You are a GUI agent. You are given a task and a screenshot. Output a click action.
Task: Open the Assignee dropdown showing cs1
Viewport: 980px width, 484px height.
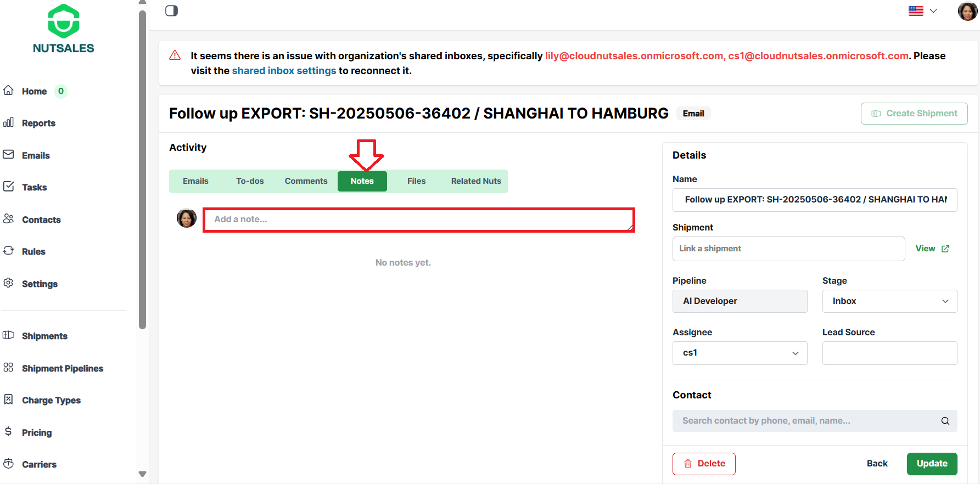[x=740, y=353]
